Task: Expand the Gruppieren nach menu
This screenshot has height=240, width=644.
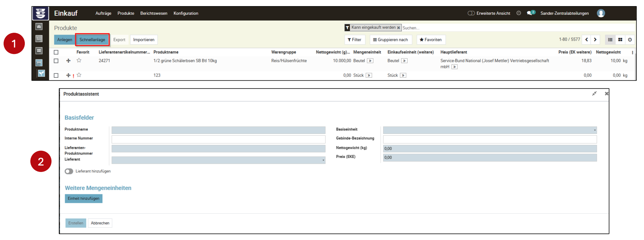Action: 391,40
